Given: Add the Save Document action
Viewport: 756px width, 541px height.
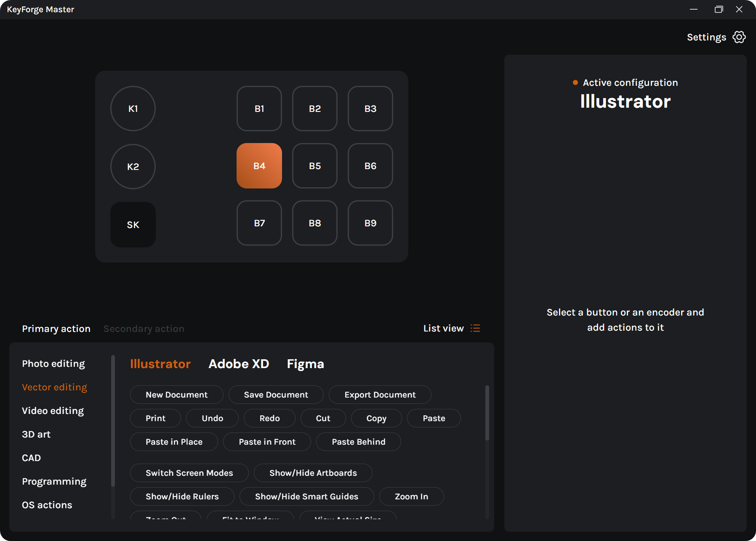Looking at the screenshot, I should (276, 395).
